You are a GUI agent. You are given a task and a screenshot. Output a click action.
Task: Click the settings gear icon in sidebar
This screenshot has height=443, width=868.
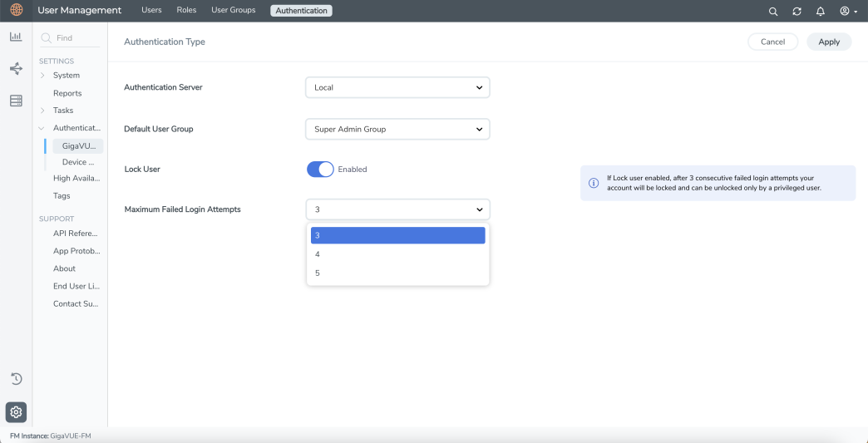[x=16, y=412]
